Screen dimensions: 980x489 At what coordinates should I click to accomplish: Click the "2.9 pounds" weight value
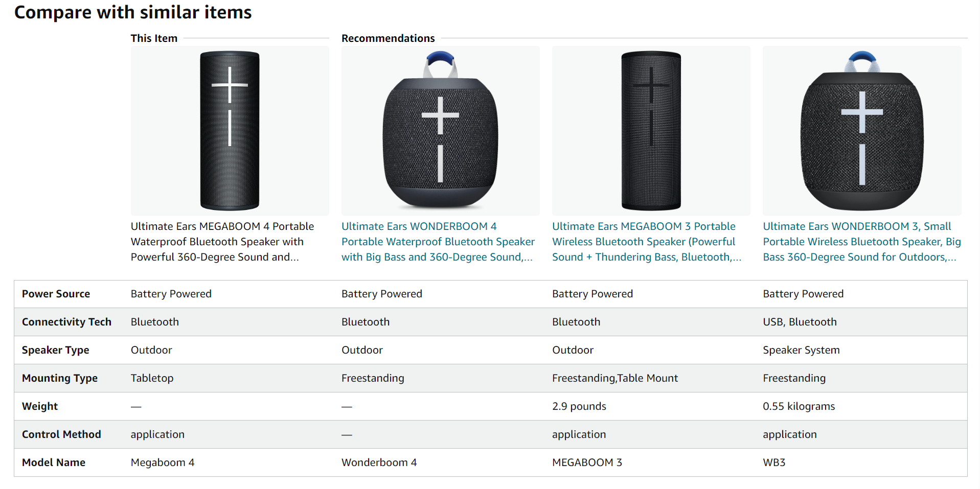click(x=579, y=406)
